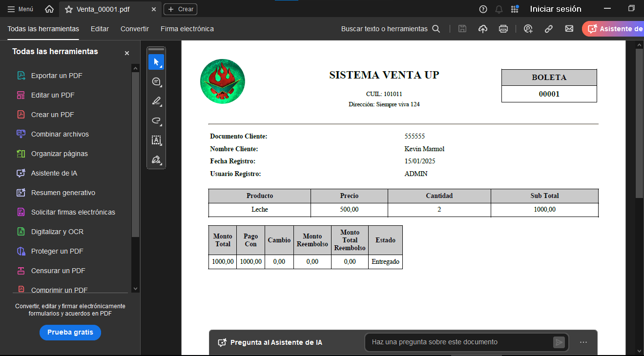Select the arrow selection tool
The image size is (644, 356).
(x=156, y=62)
